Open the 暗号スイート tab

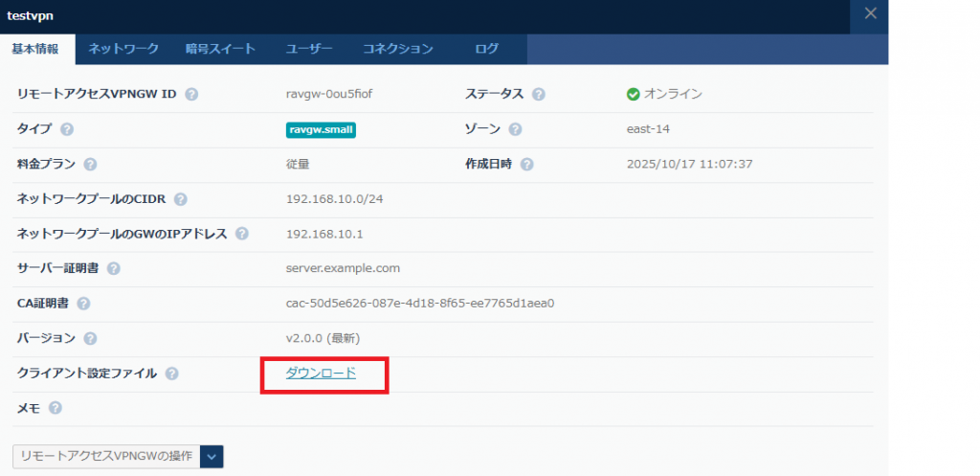[222, 49]
